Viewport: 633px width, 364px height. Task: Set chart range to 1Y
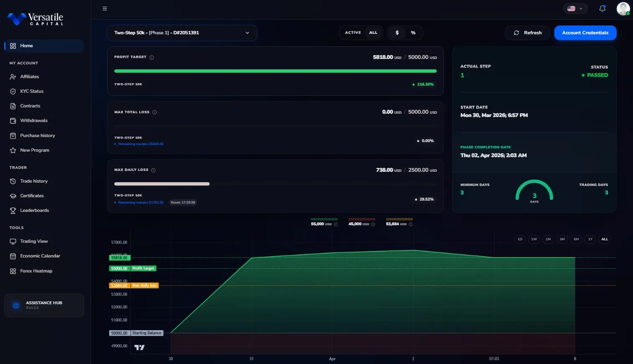(590, 239)
